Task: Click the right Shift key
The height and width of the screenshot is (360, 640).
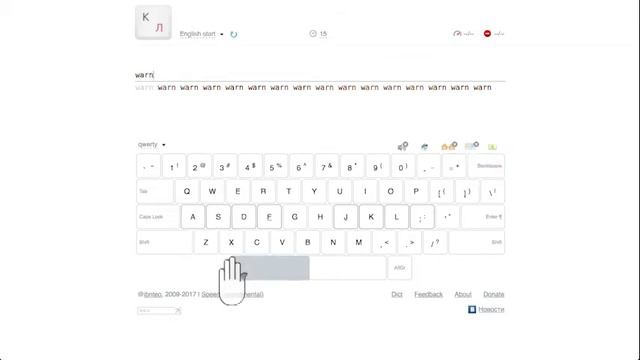Action: 477,242
